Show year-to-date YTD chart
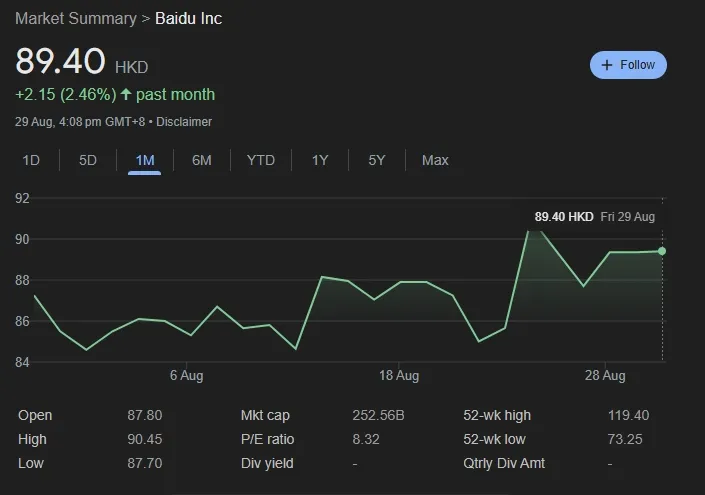 [261, 160]
